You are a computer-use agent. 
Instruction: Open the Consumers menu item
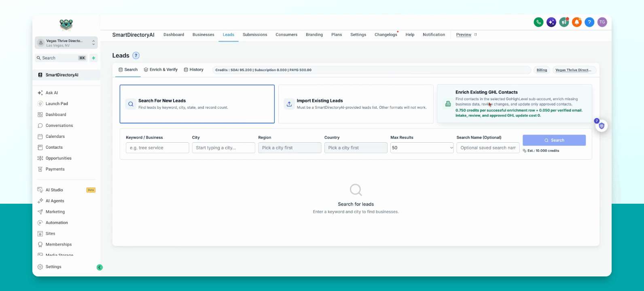[286, 35]
